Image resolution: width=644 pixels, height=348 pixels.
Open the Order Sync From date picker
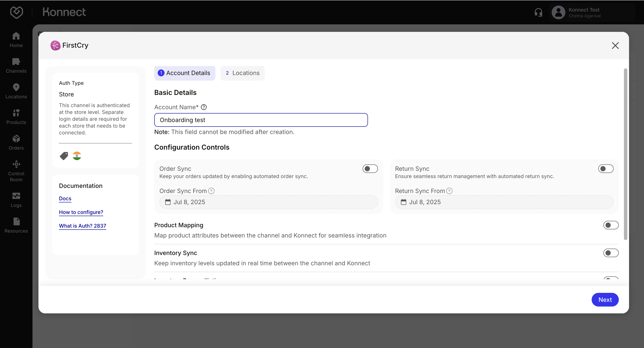pyautogui.click(x=269, y=202)
